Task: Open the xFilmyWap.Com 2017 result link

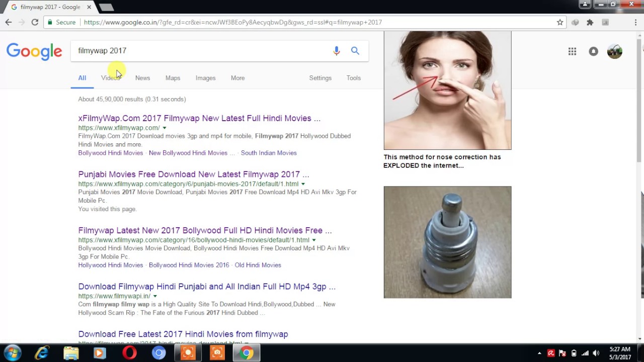Action: click(199, 118)
